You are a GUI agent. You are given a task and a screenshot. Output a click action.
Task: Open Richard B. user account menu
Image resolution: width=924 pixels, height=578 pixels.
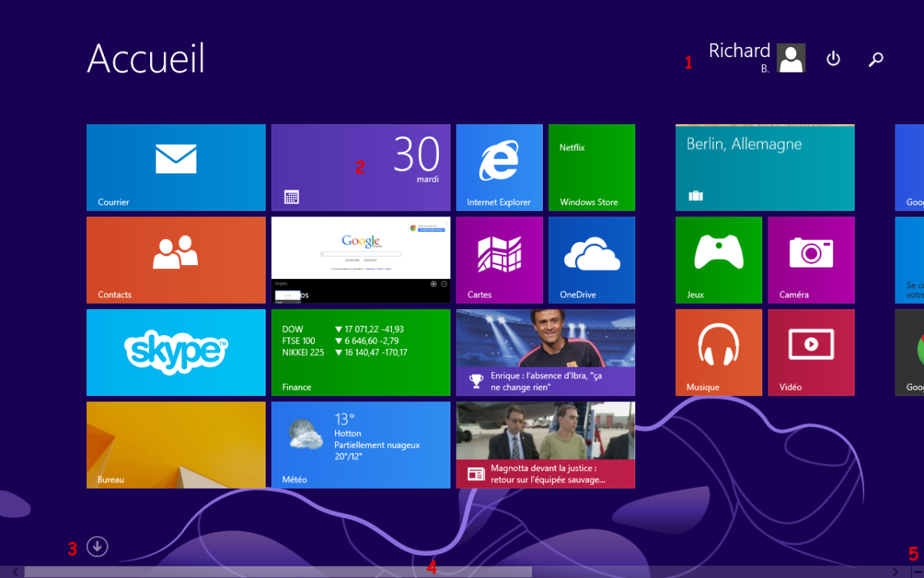point(756,58)
